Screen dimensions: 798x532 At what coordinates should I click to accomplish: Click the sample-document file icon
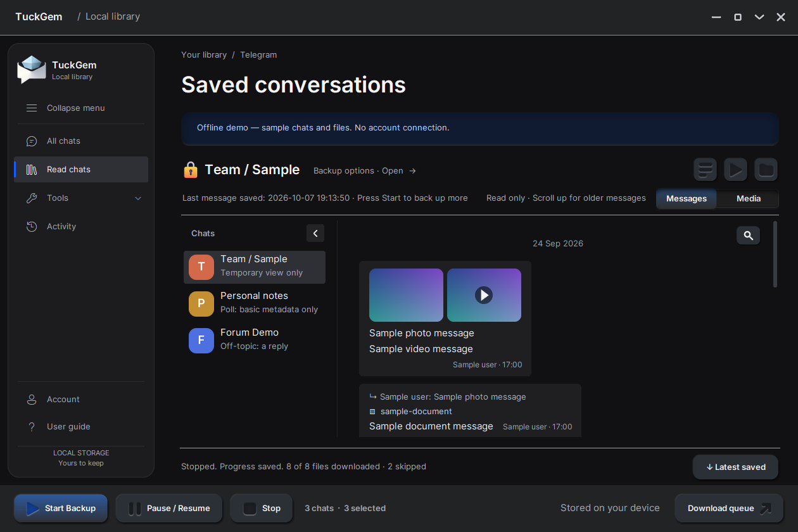372,412
